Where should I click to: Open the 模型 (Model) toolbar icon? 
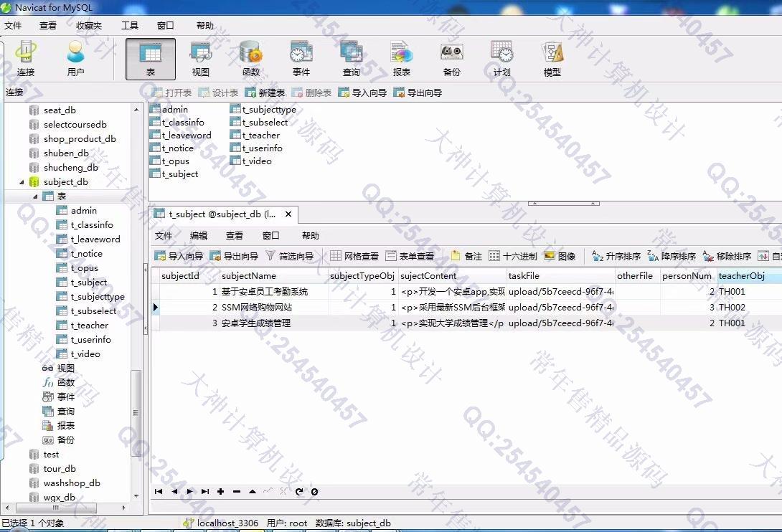click(552, 58)
